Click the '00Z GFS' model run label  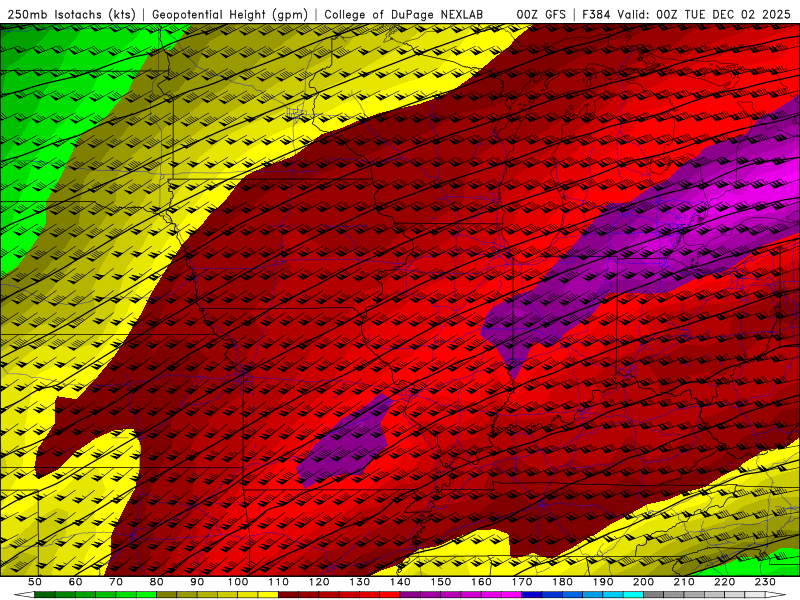(x=541, y=15)
